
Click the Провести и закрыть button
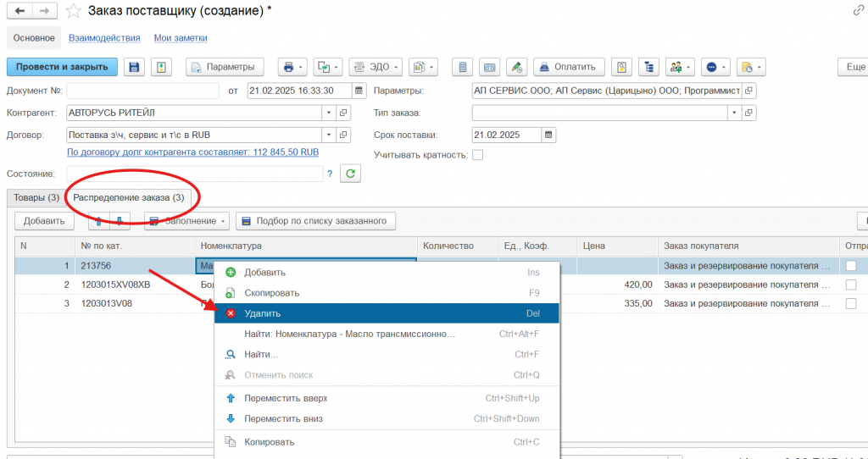click(x=62, y=67)
